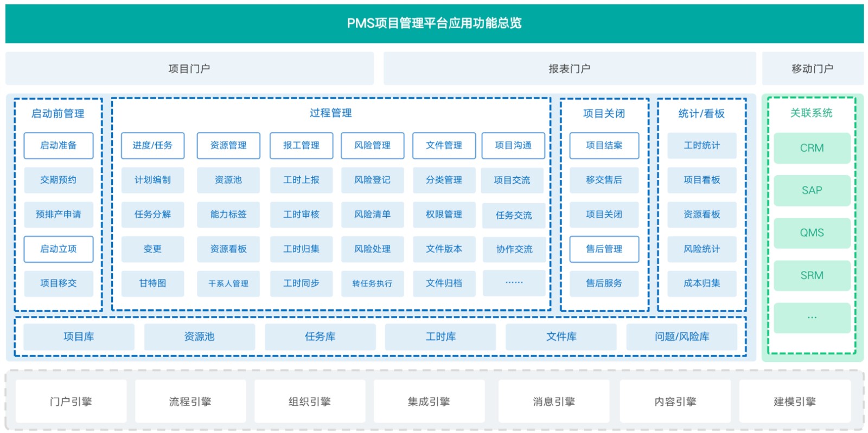The width and height of the screenshot is (868, 433).
Task: Select the 流程引擎 engine box
Action: [190, 402]
